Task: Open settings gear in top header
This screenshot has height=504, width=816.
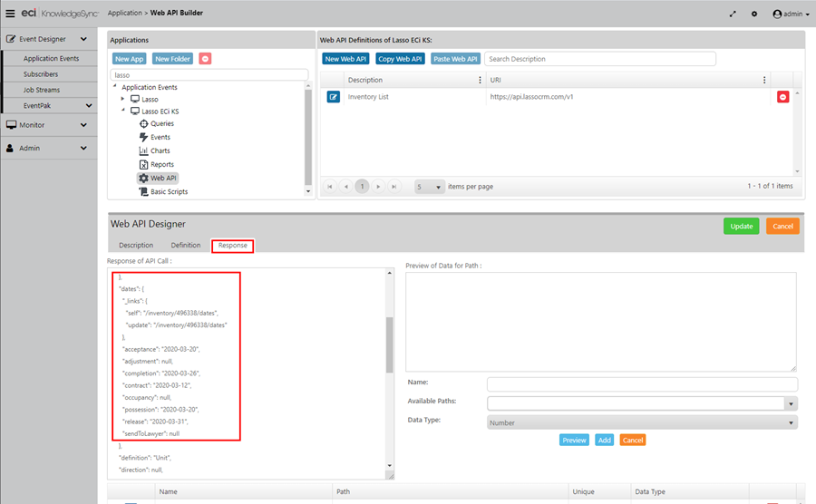Action: pyautogui.click(x=754, y=14)
